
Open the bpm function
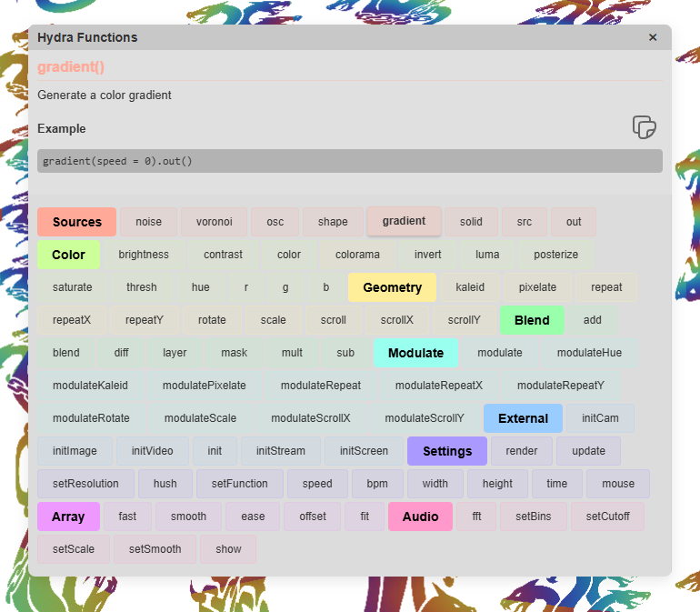pos(377,484)
